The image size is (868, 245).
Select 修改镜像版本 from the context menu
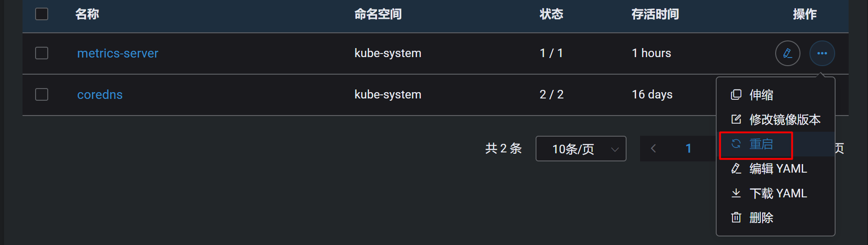point(785,120)
